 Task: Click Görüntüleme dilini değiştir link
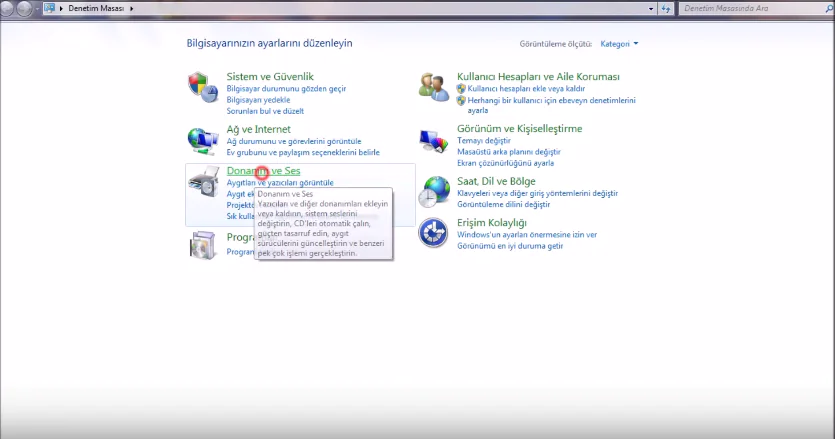tap(503, 205)
